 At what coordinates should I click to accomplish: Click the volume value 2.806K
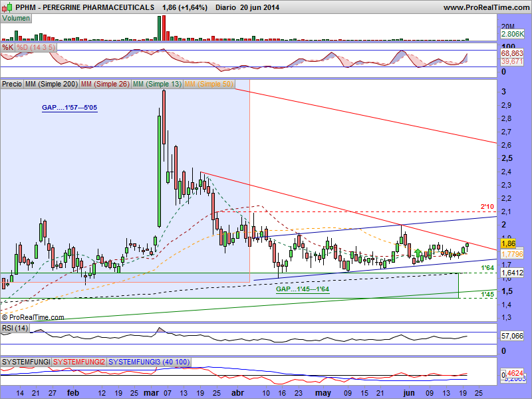[512, 34]
